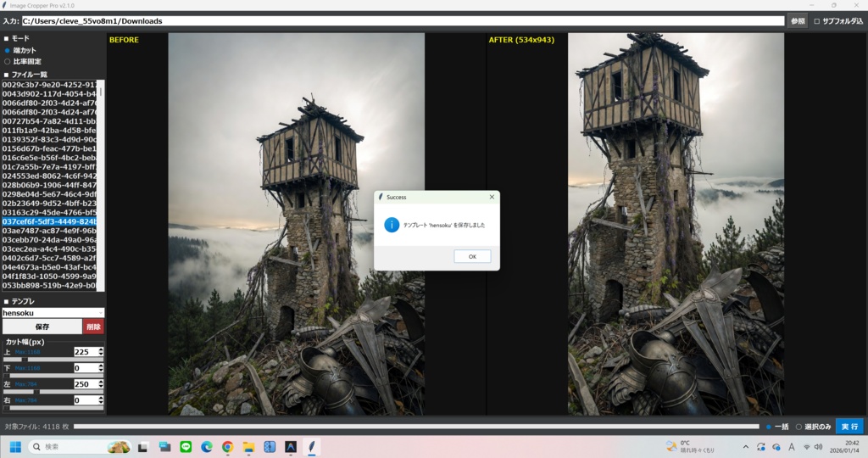Image resolution: width=868 pixels, height=458 pixels.
Task: Select file 0043d902-117d-4054 in list
Action: 49,94
